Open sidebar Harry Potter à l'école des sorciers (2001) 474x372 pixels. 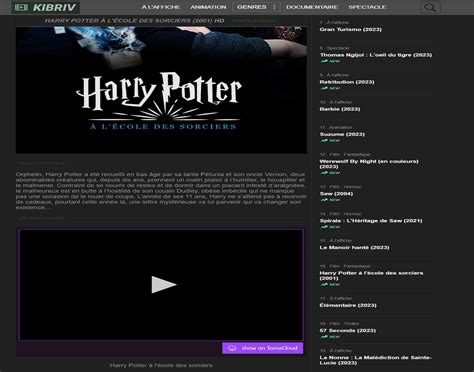[x=371, y=275]
